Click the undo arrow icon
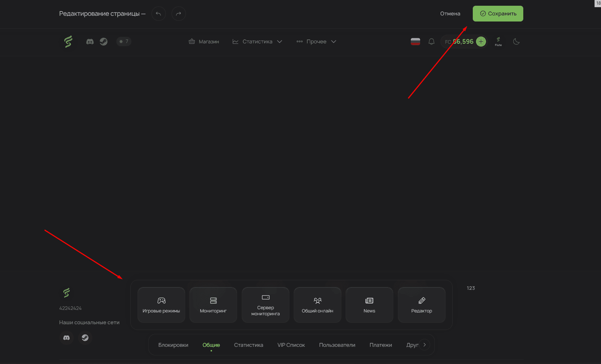Screen dimensions: 601x364 point(158,14)
